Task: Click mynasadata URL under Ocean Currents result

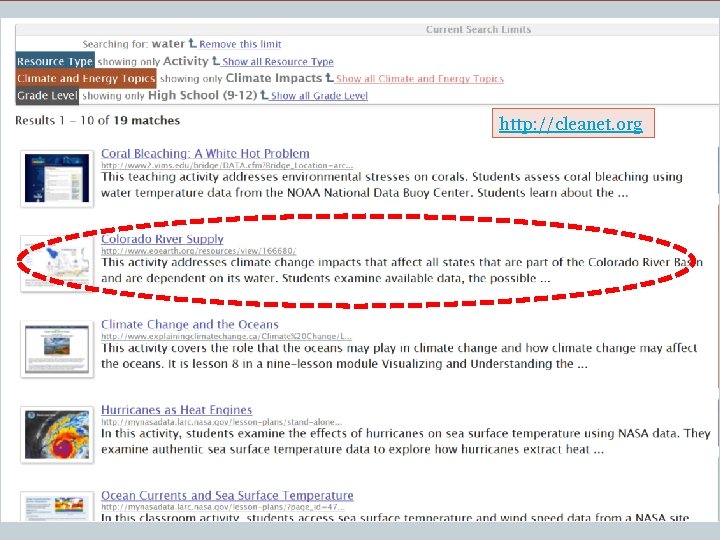Action: point(223,507)
